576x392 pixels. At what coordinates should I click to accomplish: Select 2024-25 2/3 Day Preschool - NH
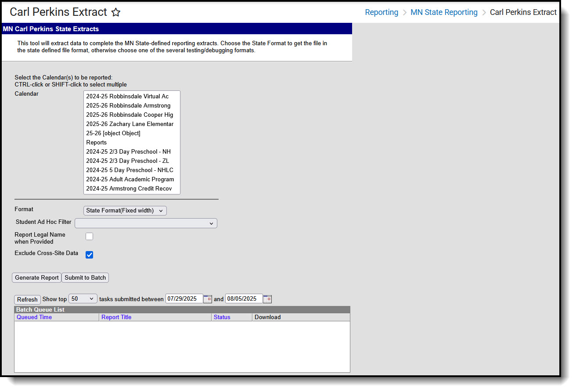point(132,152)
